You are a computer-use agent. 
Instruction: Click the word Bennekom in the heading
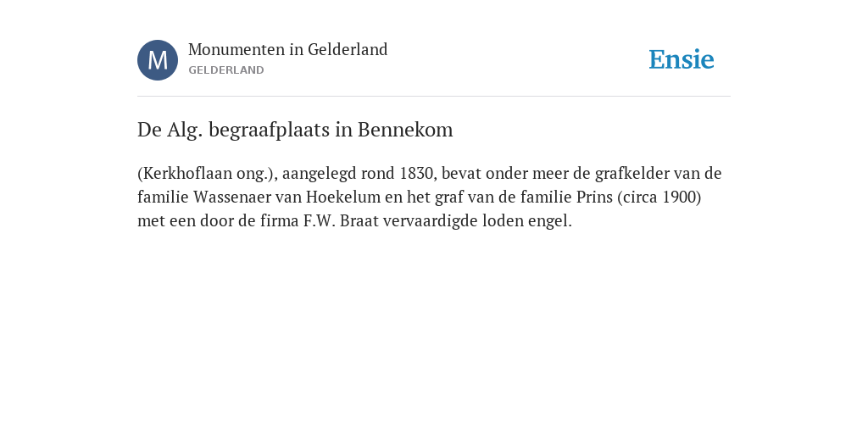(405, 130)
